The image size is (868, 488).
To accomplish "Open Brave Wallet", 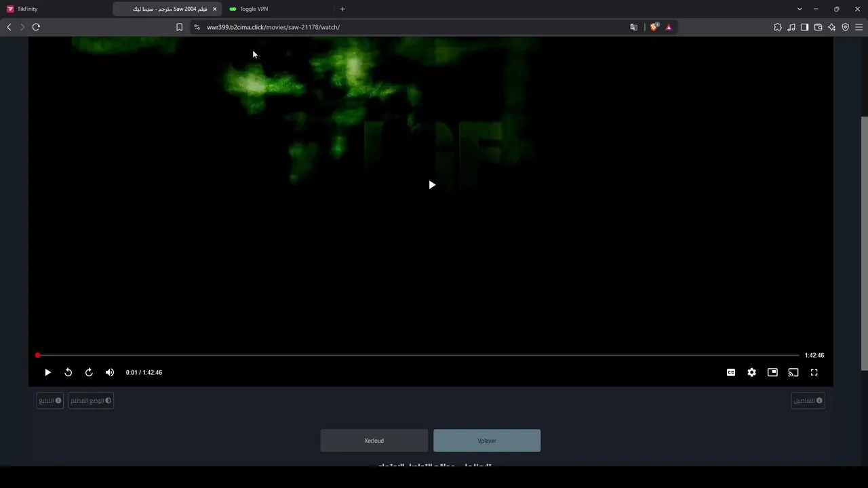I will pyautogui.click(x=818, y=27).
